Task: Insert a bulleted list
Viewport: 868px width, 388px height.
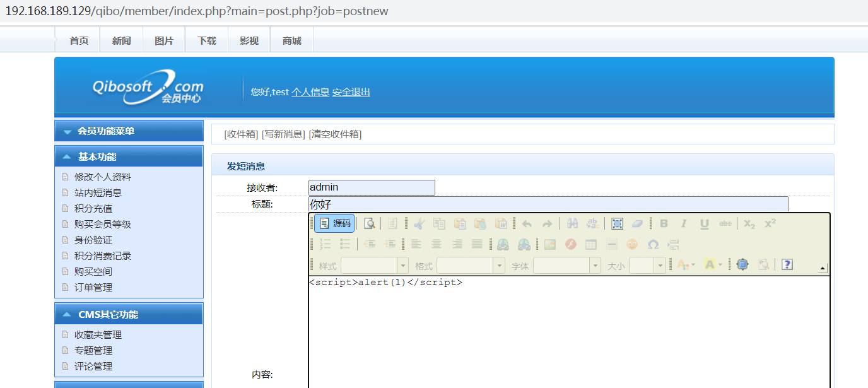Action: click(346, 244)
